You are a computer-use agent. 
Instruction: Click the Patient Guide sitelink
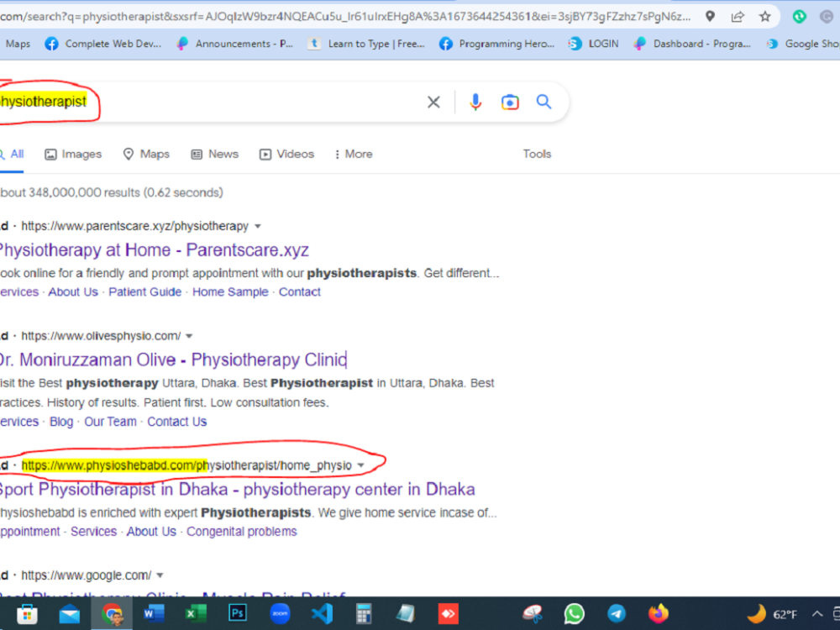pyautogui.click(x=144, y=292)
